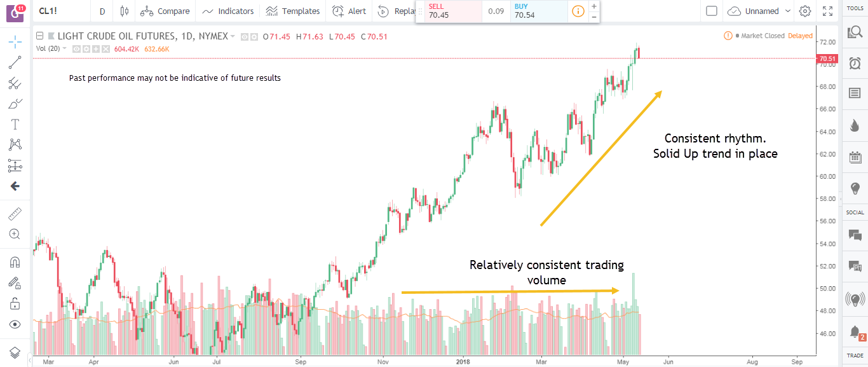Open the measure ruler tool
This screenshot has height=367, width=868.
pyautogui.click(x=15, y=214)
